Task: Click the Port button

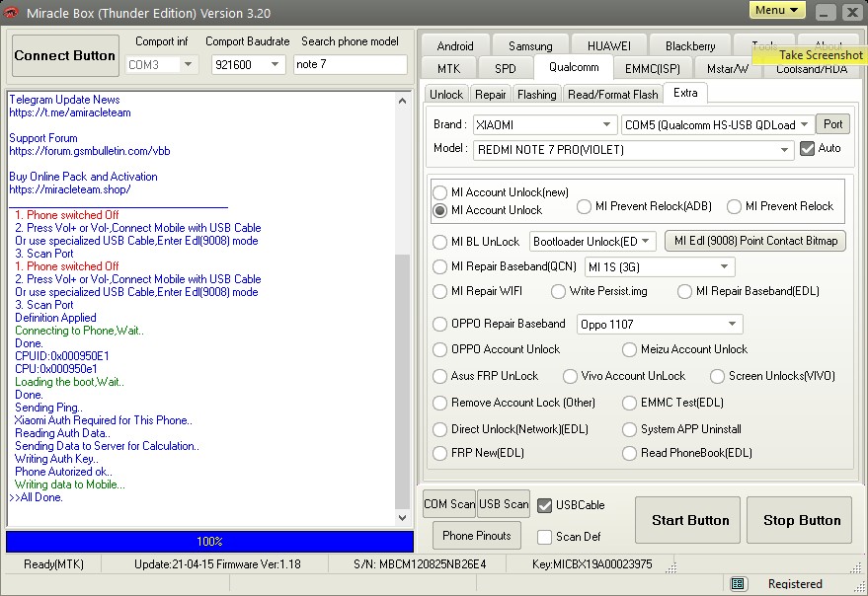Action: pyautogui.click(x=832, y=124)
